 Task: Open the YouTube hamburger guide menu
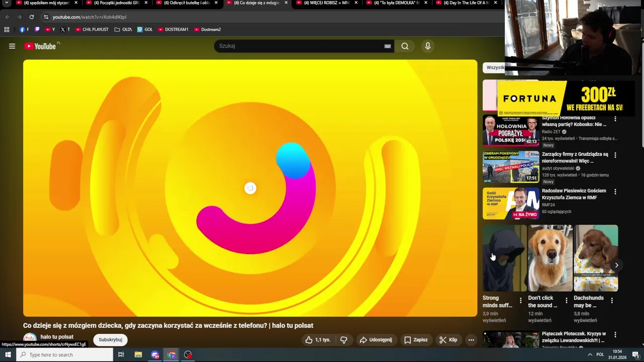coord(12,46)
